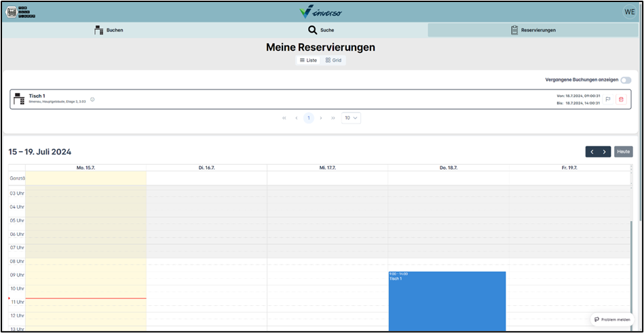Toggle Vergangene Buchungen anzeigen switch

pyautogui.click(x=626, y=80)
